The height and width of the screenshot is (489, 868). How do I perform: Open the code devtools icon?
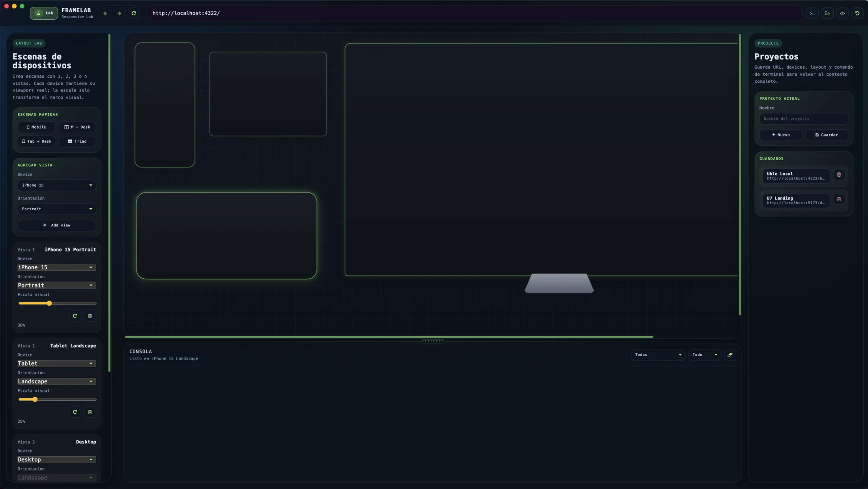(842, 13)
